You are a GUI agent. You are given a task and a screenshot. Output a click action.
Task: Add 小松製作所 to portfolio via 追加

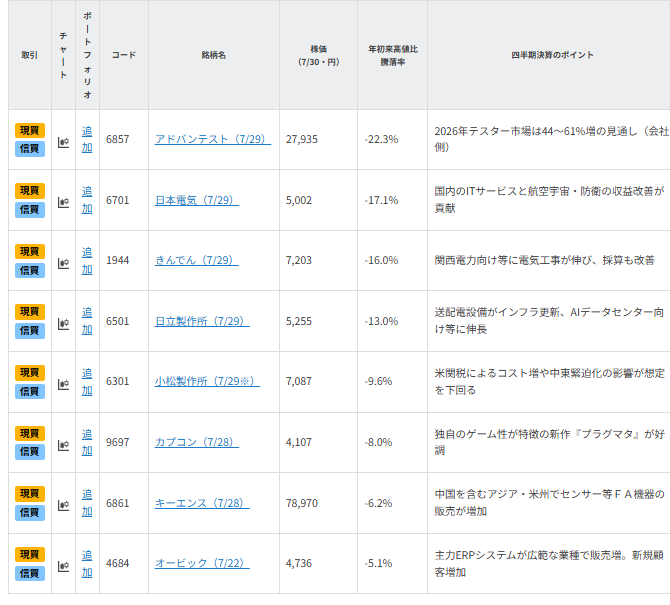coord(87,382)
